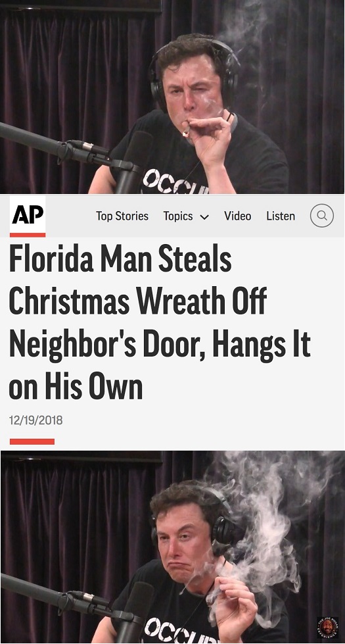
Task: Open the Florida Man wreath headline
Action: click(160, 324)
